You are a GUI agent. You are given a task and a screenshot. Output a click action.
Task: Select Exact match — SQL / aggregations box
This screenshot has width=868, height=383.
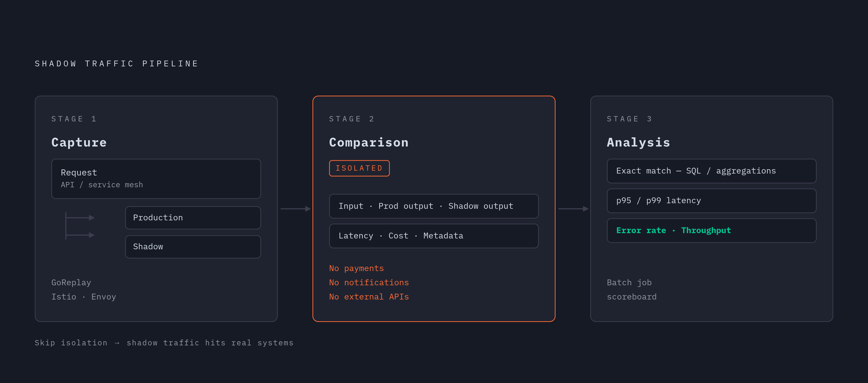(711, 171)
